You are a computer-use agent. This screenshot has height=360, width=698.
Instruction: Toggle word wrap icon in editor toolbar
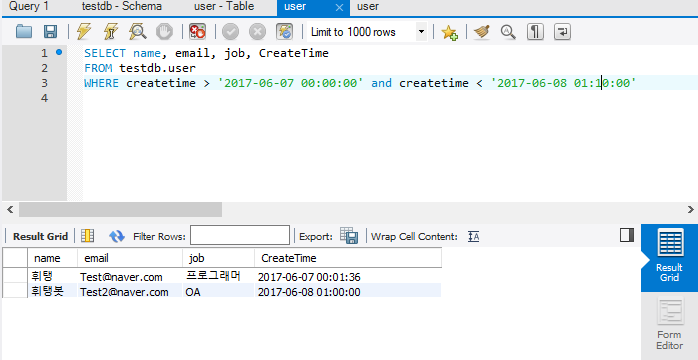[x=562, y=32]
